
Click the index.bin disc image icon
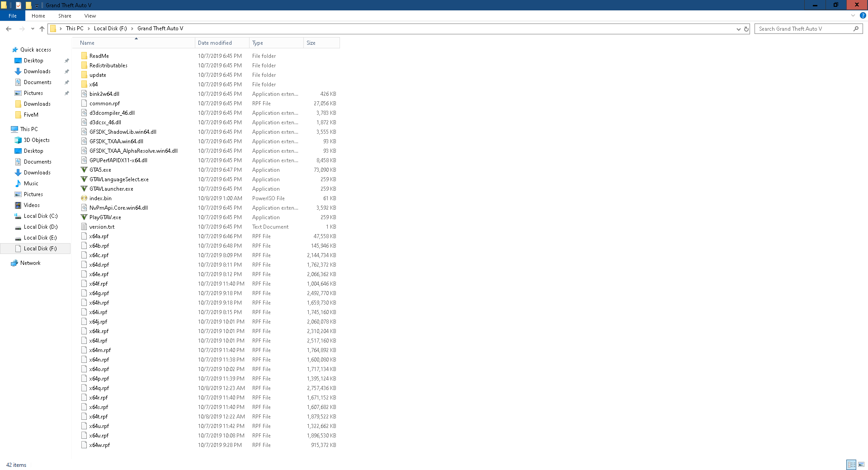click(84, 198)
